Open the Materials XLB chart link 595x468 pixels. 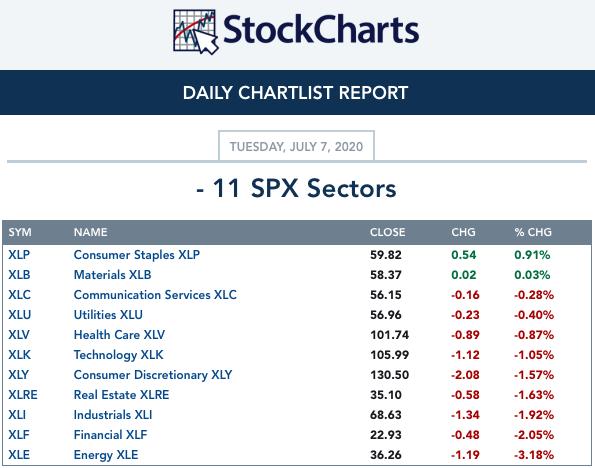pos(112,275)
